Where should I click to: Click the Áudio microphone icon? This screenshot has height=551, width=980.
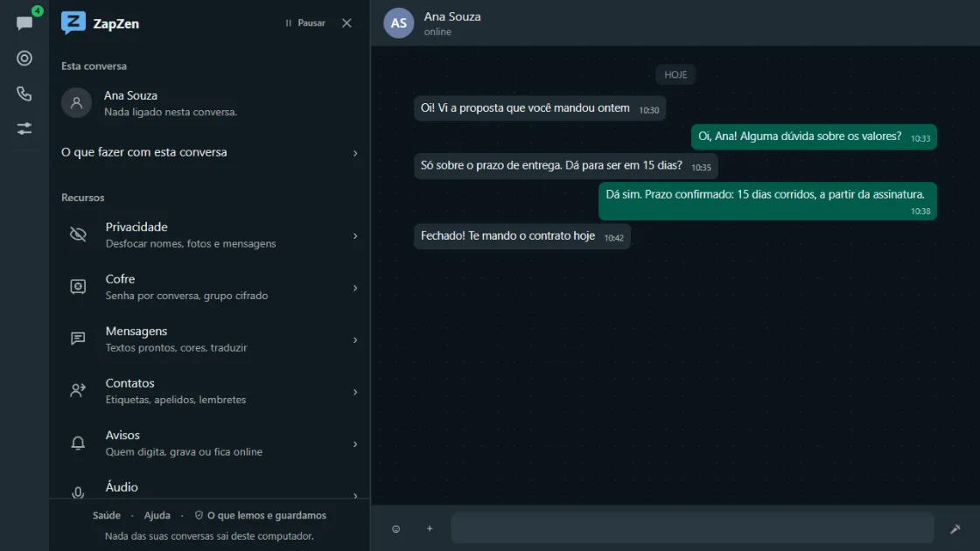(78, 493)
